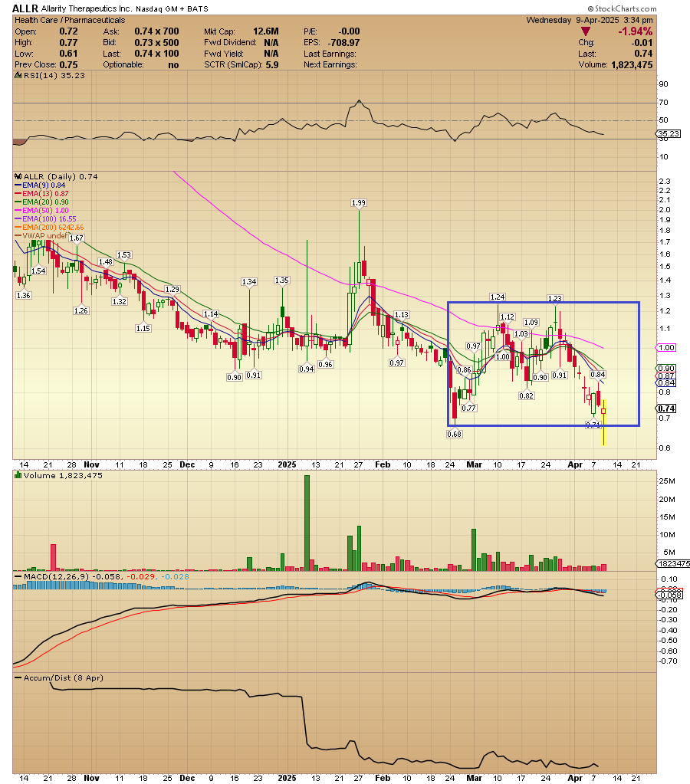The image size is (690, 784).
Task: Click the EMA(200) 6242.66 legend entry
Action: [49, 228]
